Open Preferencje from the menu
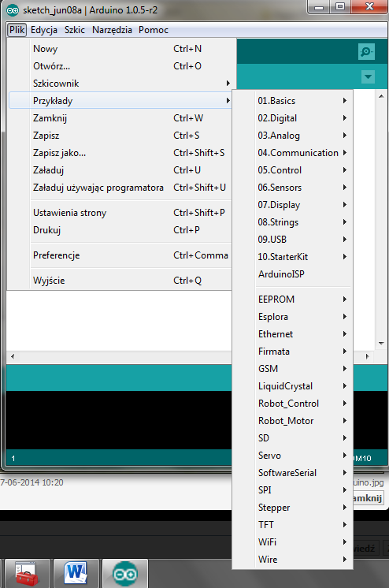This screenshot has width=389, height=588. click(120, 255)
